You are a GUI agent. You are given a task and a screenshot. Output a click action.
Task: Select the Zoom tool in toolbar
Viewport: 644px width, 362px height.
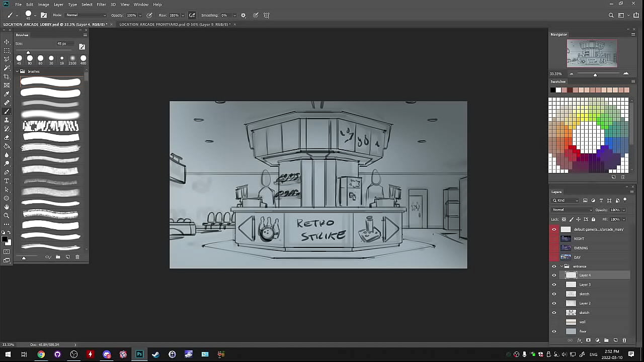coord(7,216)
